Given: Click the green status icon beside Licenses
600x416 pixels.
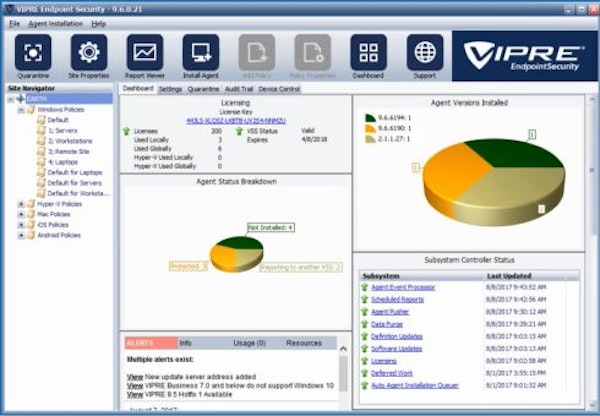Looking at the screenshot, I should click(127, 131).
